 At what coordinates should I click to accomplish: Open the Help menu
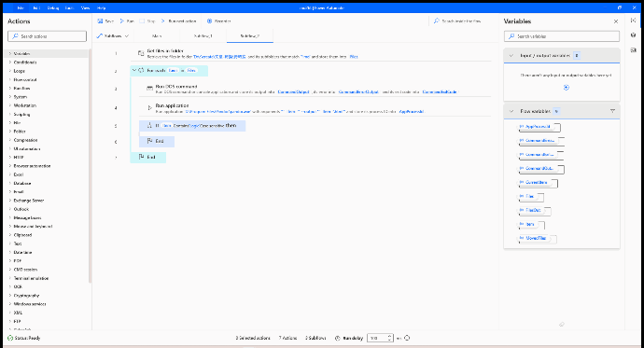(101, 7)
